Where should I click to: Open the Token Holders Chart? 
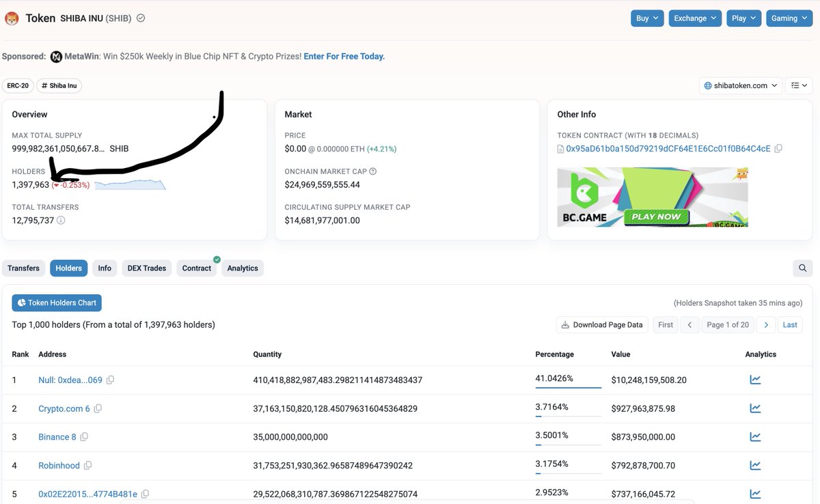[57, 303]
